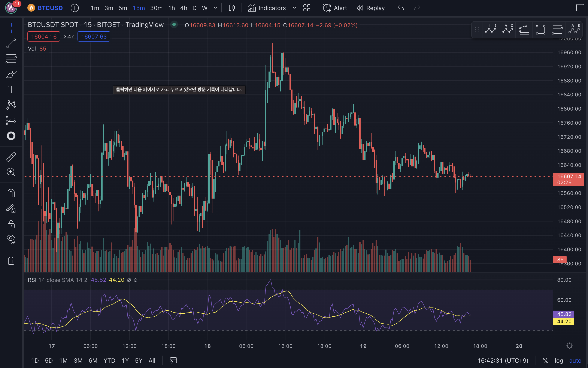Image resolution: width=588 pixels, height=368 pixels.
Task: Set date range to 1D
Action: coord(35,361)
